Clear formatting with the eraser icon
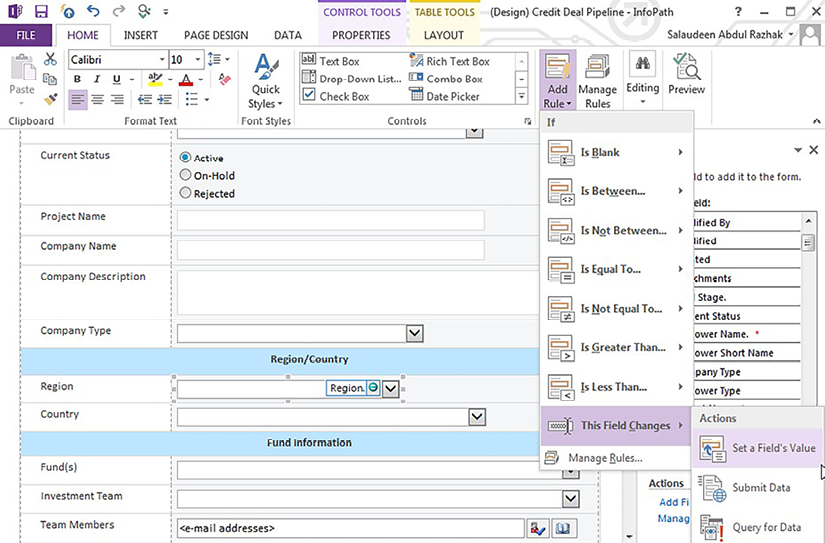The width and height of the screenshot is (825, 543). 225,79
